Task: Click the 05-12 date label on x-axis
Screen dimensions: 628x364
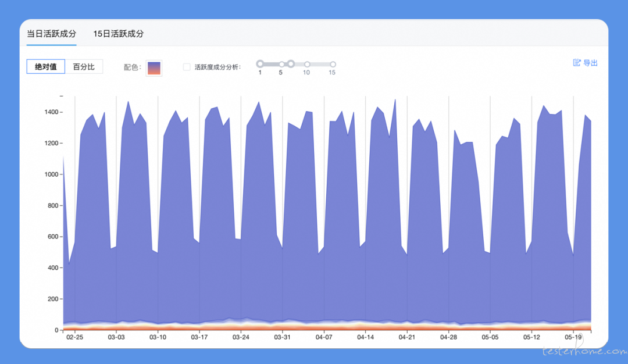Action: click(x=531, y=337)
